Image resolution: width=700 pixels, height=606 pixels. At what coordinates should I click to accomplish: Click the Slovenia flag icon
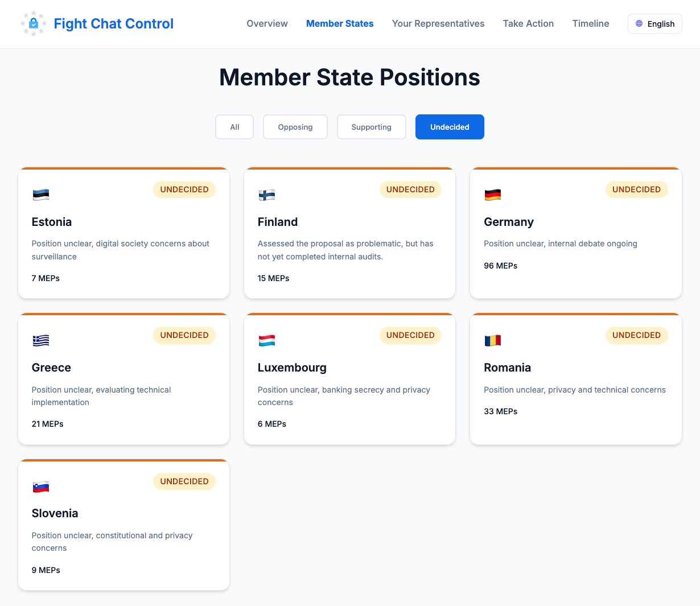(41, 487)
